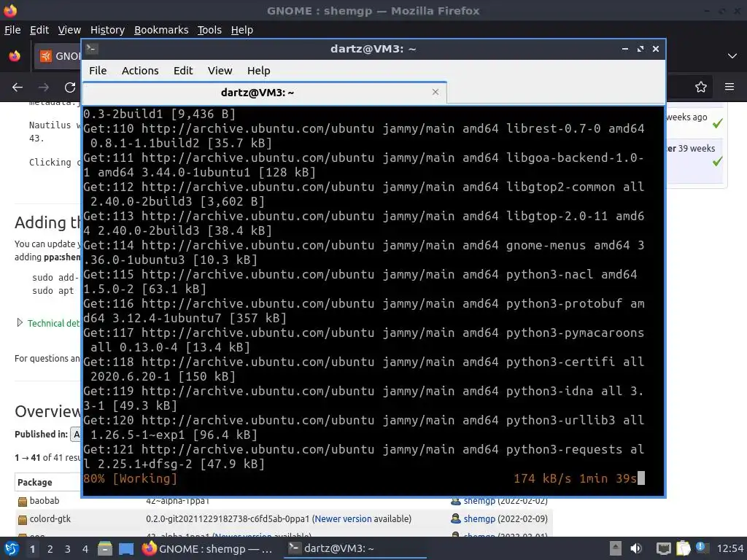The height and width of the screenshot is (560, 747).
Task: Open Firefox View menu
Action: click(69, 29)
